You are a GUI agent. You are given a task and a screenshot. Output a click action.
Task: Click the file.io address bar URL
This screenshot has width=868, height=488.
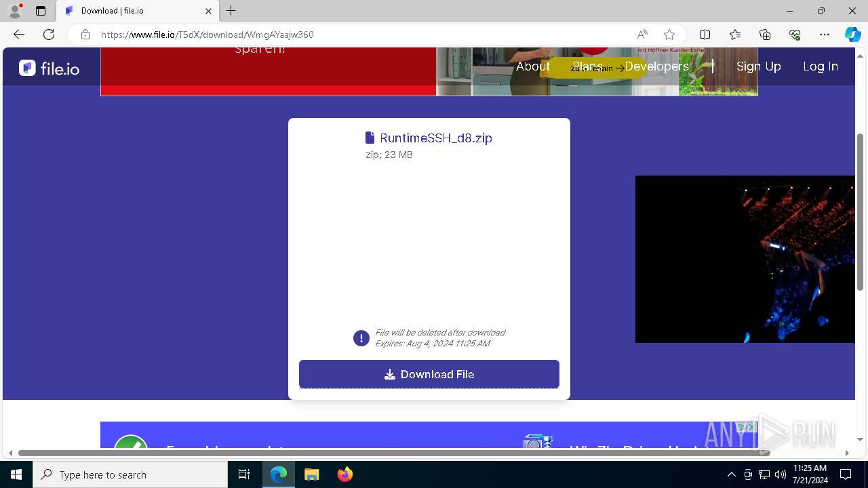coord(208,35)
